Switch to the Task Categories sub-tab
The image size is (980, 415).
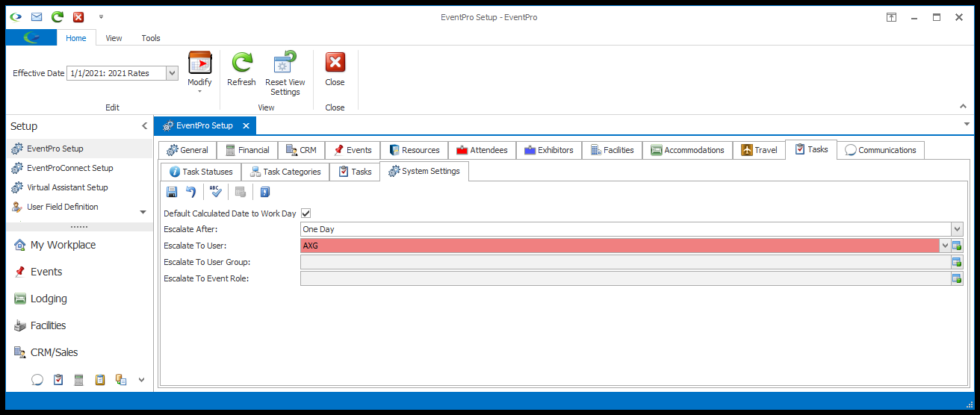pos(286,172)
